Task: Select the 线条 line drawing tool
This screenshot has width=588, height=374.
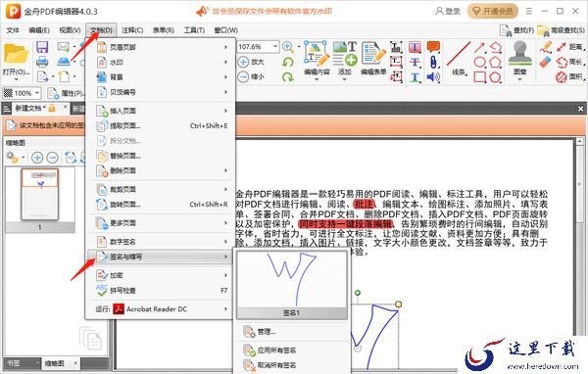Action: pos(459,58)
